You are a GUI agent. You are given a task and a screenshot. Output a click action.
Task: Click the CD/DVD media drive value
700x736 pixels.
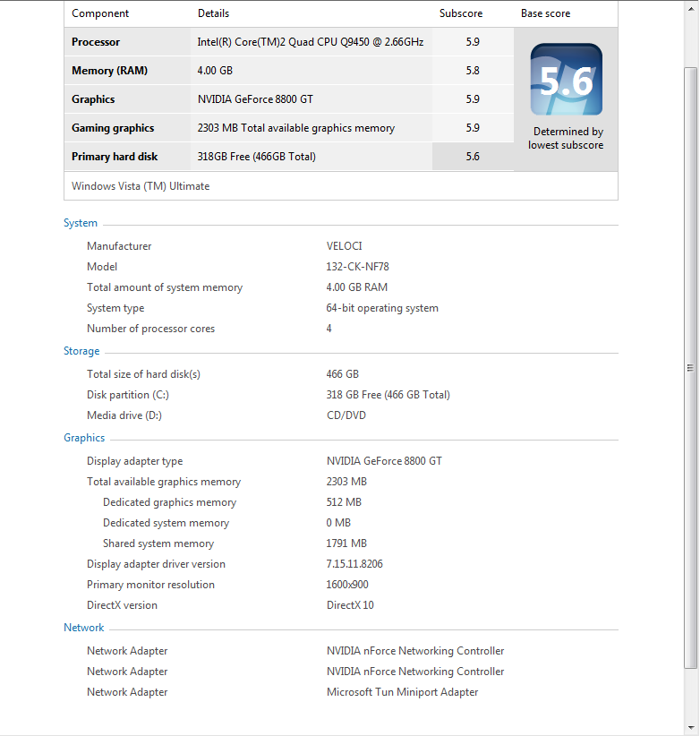point(346,415)
